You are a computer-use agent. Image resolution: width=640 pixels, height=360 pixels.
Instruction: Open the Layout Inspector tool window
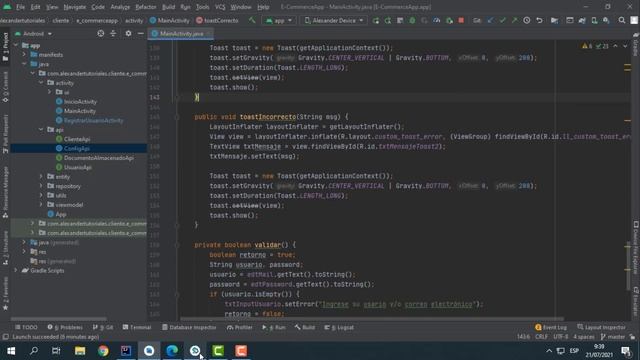601,327
